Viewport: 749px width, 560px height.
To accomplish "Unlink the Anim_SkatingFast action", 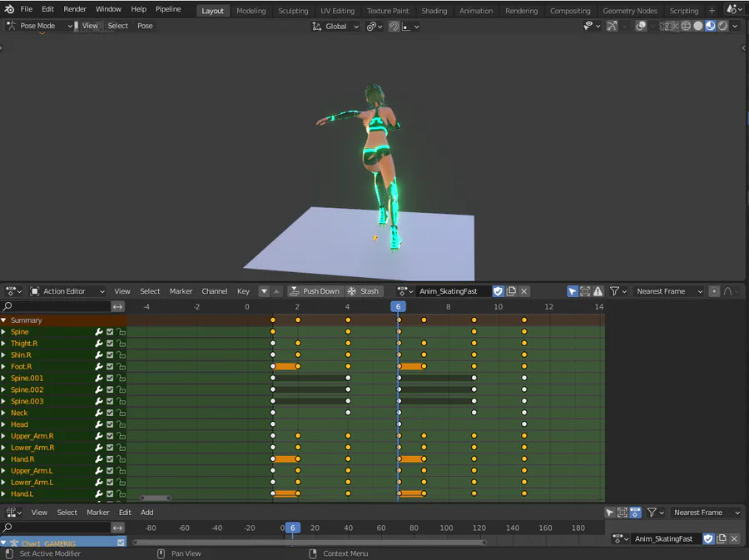I will [x=524, y=290].
